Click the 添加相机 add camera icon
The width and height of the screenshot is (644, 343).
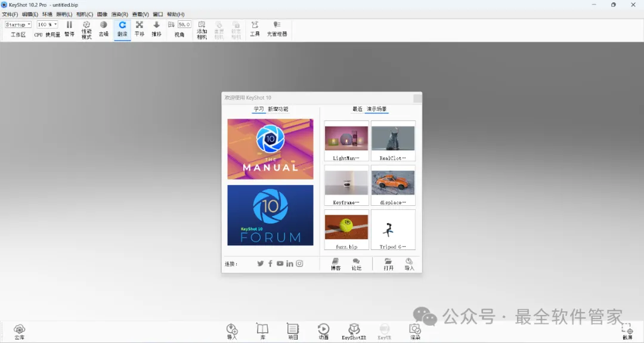coord(202,30)
